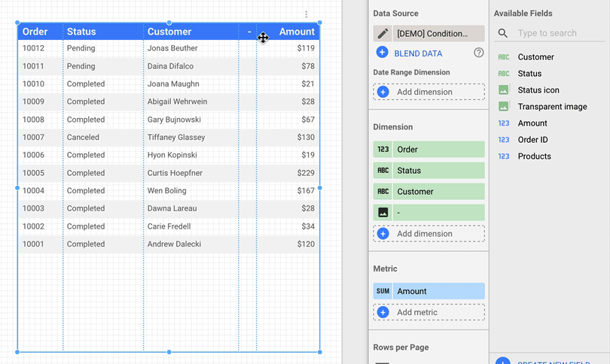Open the [DEMO] Condition data source
This screenshot has width=610, height=364.
438,33
